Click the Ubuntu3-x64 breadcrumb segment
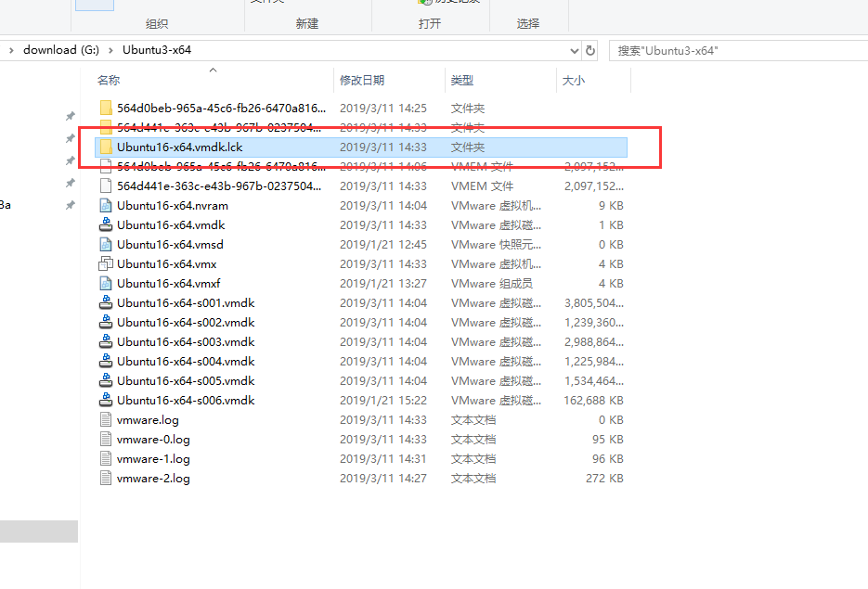 coord(157,50)
